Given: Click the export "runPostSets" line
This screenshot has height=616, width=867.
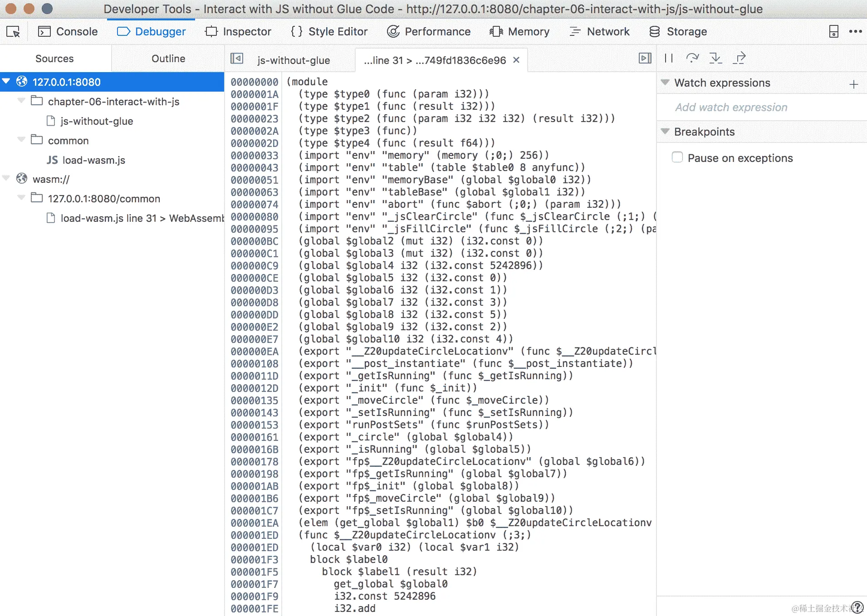Looking at the screenshot, I should pyautogui.click(x=424, y=425).
